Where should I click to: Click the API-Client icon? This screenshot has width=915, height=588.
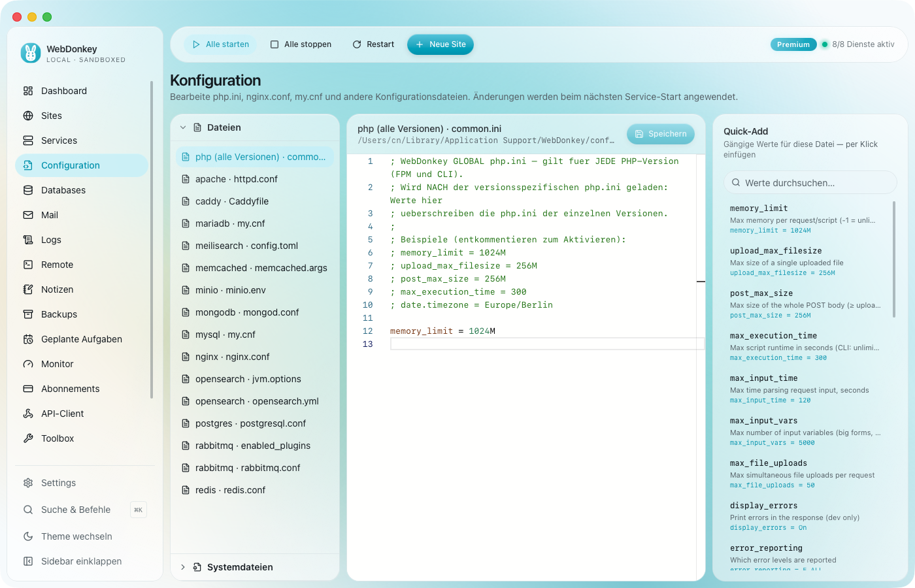[x=28, y=414]
